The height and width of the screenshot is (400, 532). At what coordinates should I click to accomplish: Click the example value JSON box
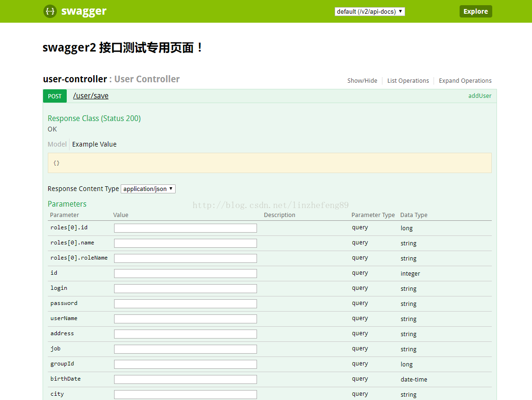tap(270, 163)
